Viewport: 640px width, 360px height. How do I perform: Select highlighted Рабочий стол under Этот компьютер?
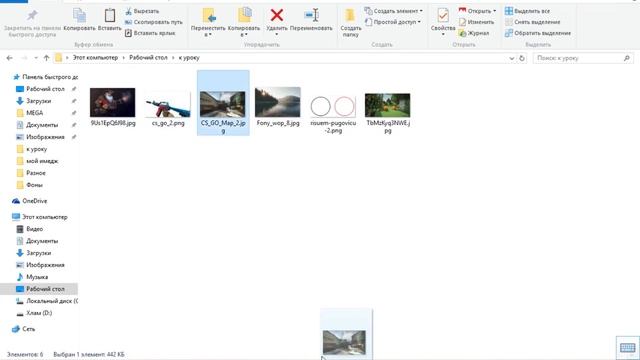coord(39,289)
